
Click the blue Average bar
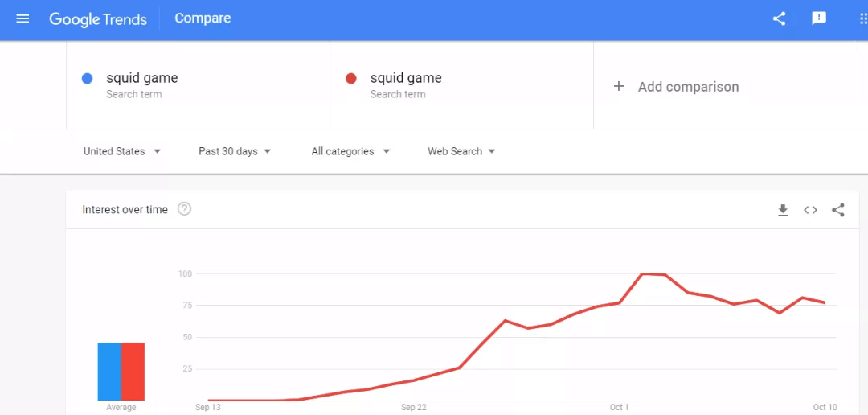(109, 372)
